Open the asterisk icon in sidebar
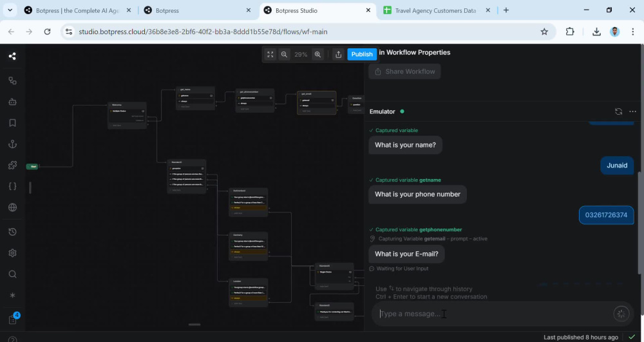644x342 pixels. pyautogui.click(x=12, y=295)
